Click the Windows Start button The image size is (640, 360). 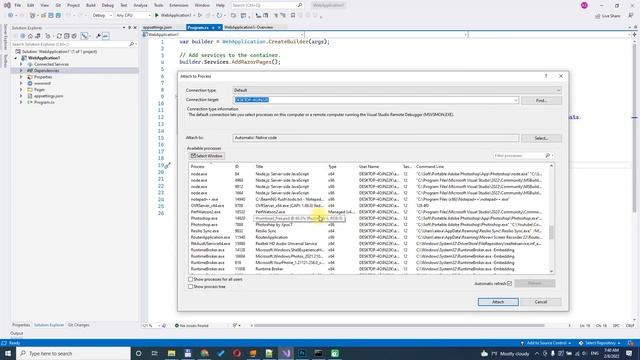coord(8,353)
